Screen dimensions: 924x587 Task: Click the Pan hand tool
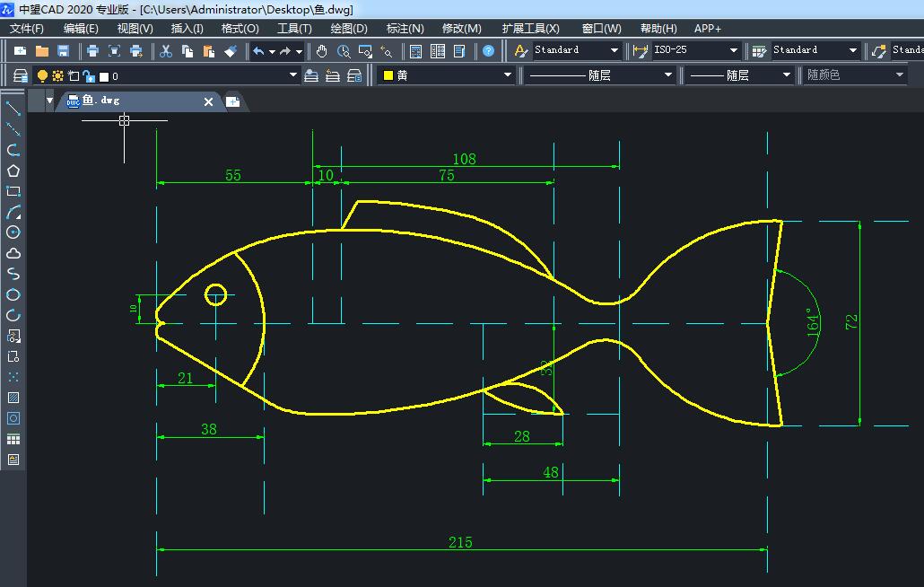tap(322, 51)
